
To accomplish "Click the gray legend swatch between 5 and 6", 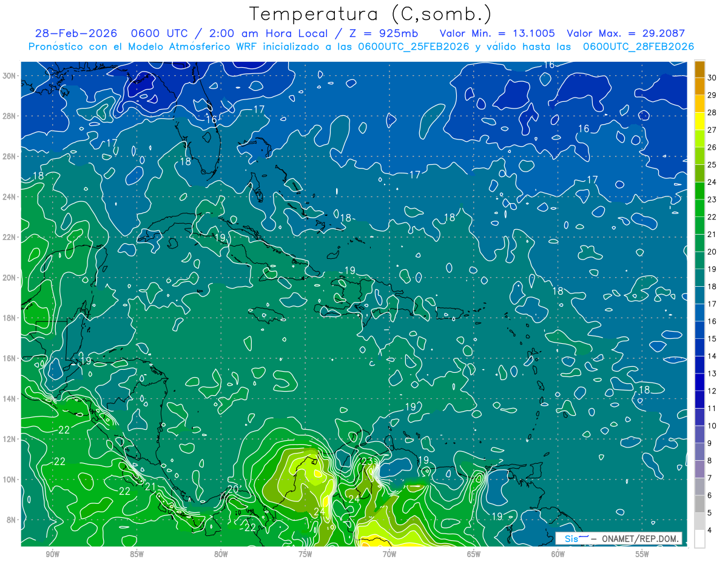I will 699,504.
